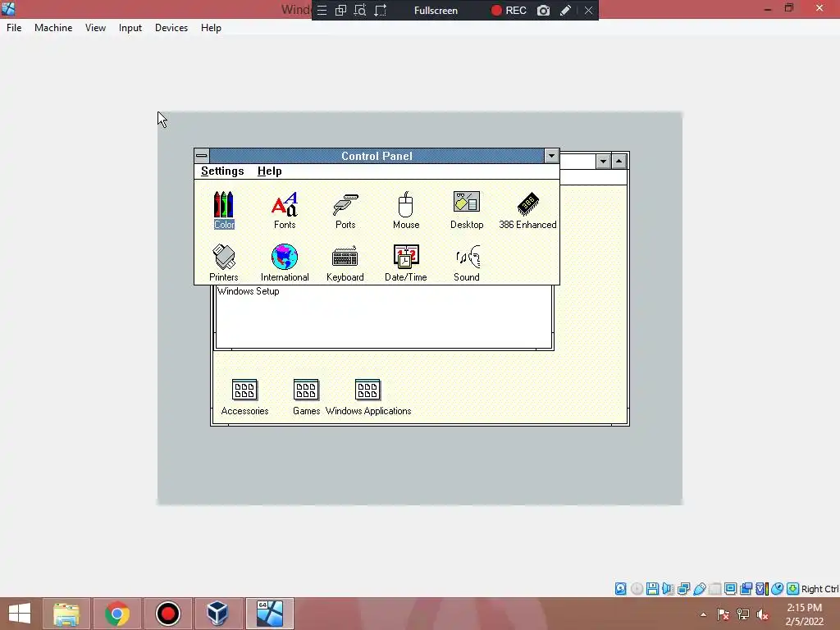This screenshot has width=840, height=630.
Task: Open the VirtualBox View menu
Action: click(x=95, y=28)
